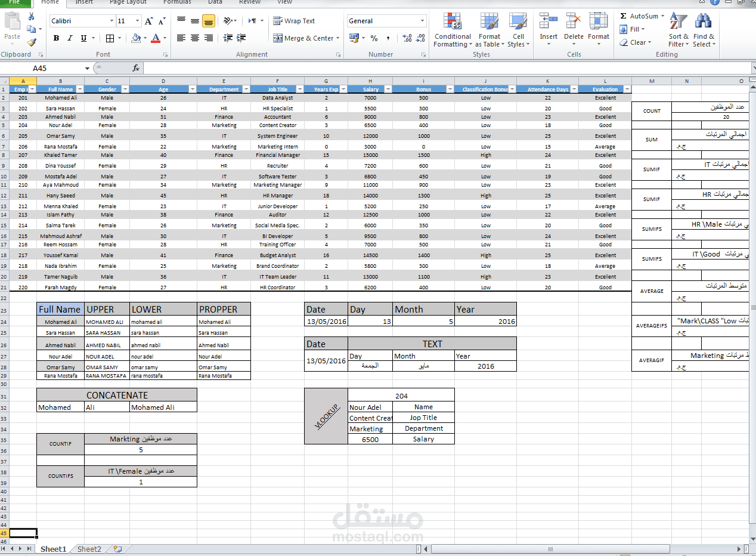Image resolution: width=756 pixels, height=556 pixels.
Task: Apply Percent Style format
Action: (374, 38)
